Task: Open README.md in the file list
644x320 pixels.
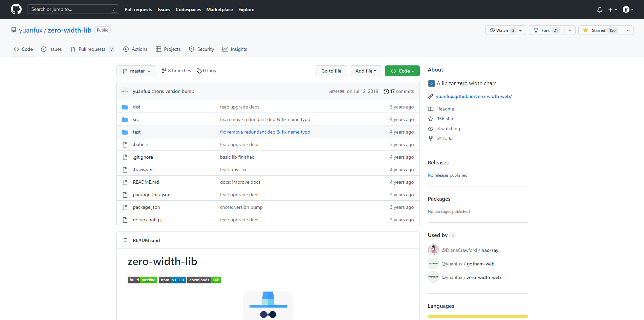Action: coord(146,182)
